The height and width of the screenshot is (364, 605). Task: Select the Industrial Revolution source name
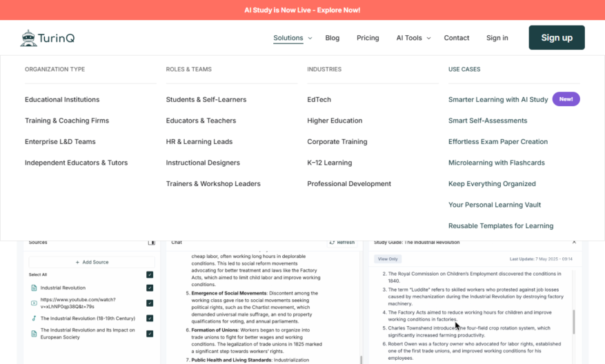coord(63,288)
